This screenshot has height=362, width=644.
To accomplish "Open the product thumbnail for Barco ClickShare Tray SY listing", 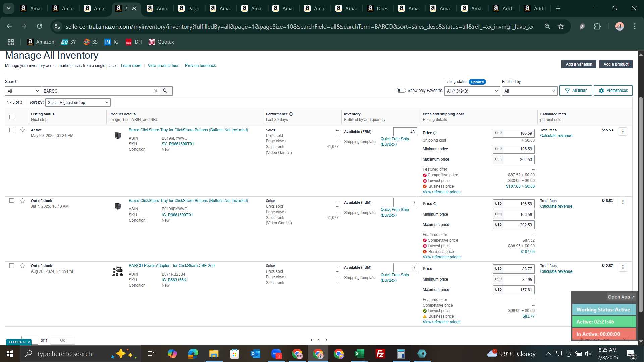I will point(118,135).
